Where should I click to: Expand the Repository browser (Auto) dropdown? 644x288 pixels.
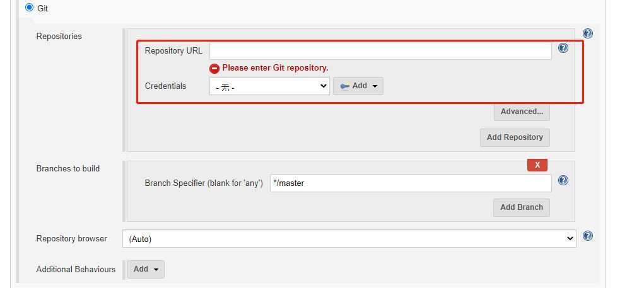click(x=349, y=238)
